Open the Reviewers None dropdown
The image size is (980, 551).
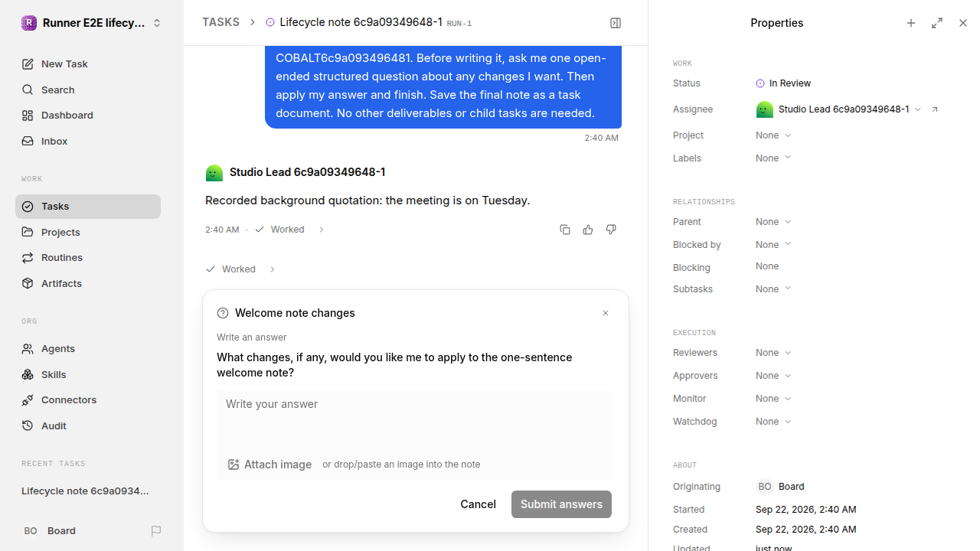click(773, 353)
